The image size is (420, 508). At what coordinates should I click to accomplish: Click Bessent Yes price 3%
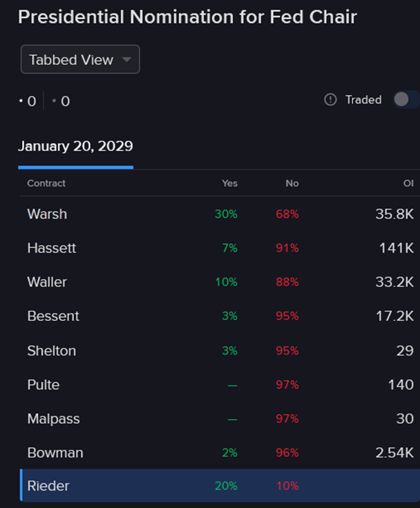(x=230, y=316)
